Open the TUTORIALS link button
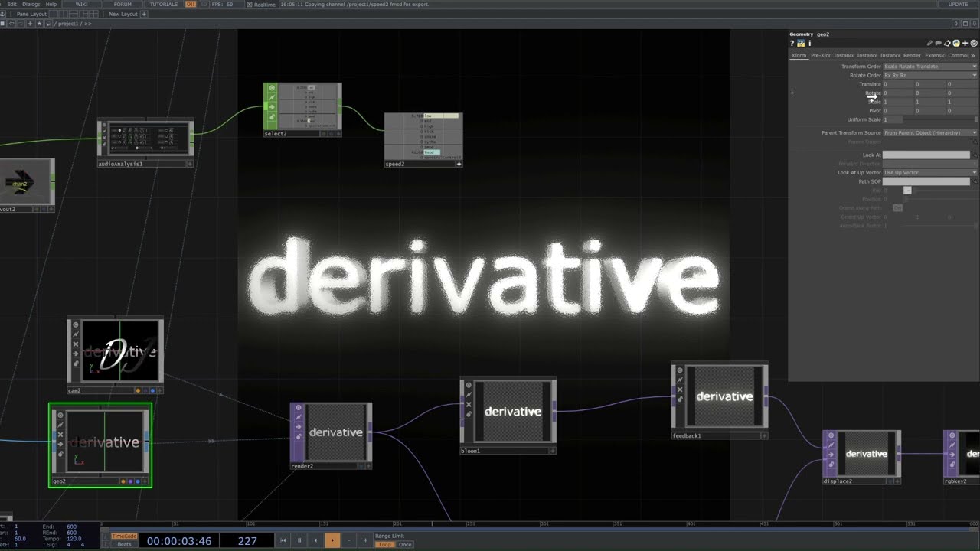Screen dimensions: 980x551 [x=164, y=4]
